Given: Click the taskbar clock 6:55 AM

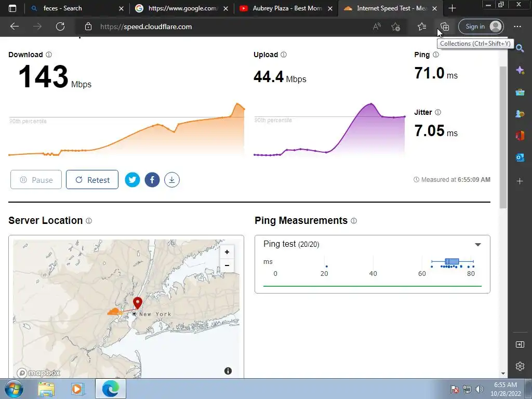Looking at the screenshot, I should tap(506, 385).
